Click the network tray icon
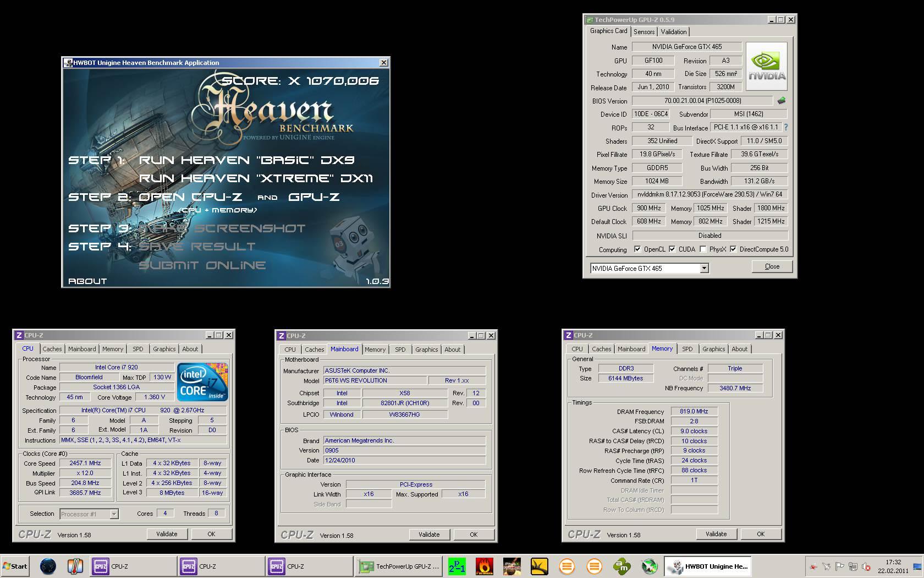The height and width of the screenshot is (578, 924). (x=853, y=566)
